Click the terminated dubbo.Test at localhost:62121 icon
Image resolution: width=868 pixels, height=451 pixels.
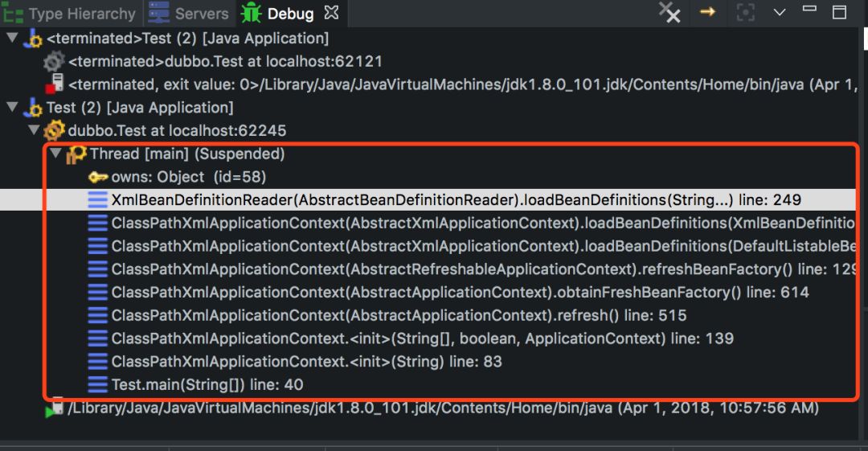54,61
